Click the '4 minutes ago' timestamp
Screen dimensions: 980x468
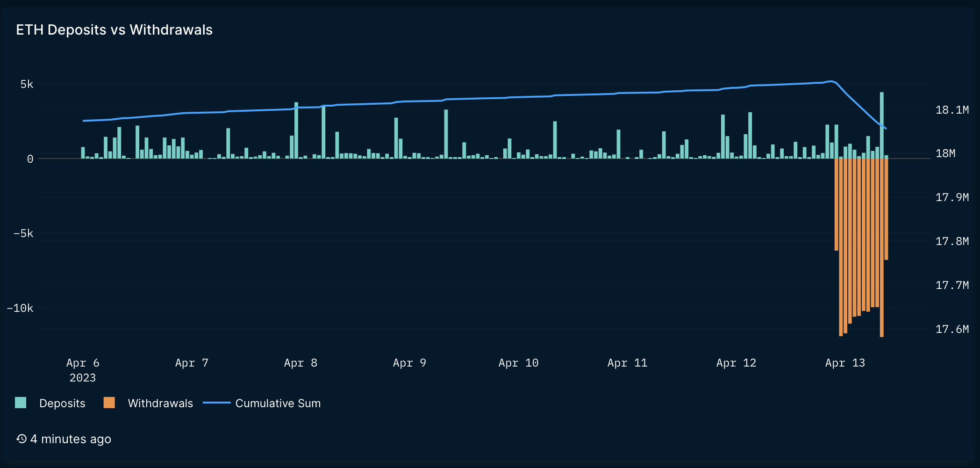[71, 439]
